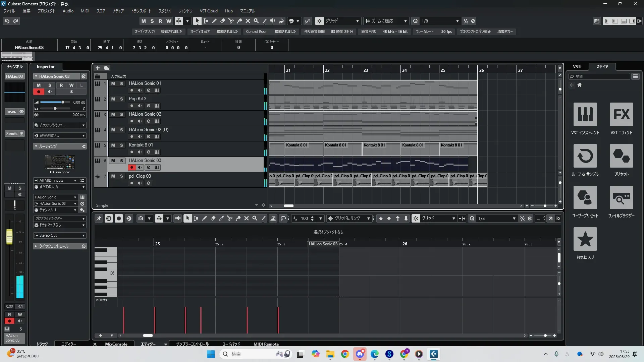Adjust the inspector track volume slider
This screenshot has width=644, height=362.
click(62, 102)
